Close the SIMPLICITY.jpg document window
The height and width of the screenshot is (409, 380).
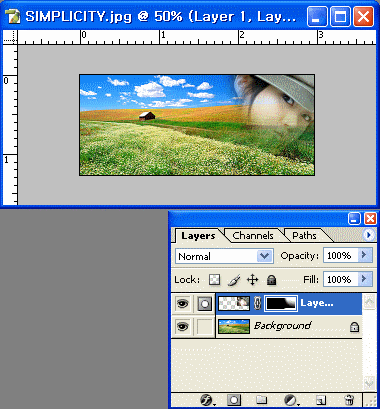coord(363,17)
